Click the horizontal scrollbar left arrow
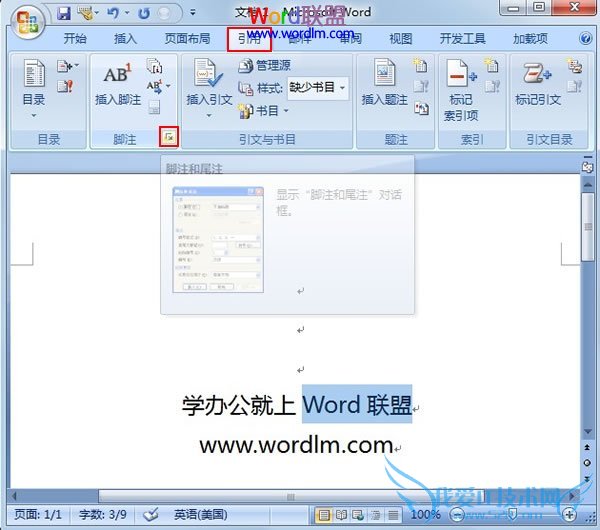Image resolution: width=600 pixels, height=530 pixels. pyautogui.click(x=14, y=496)
